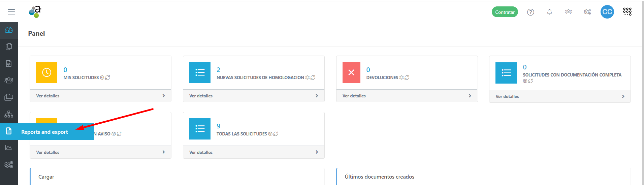Open the hamburger menu in the top bar
The width and height of the screenshot is (644, 185).
(11, 12)
